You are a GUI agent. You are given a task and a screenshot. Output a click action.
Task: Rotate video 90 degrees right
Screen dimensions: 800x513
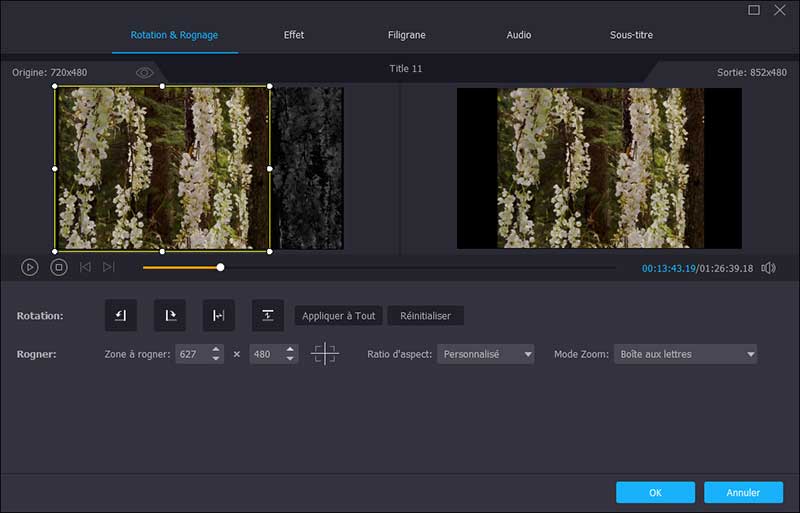[170, 315]
